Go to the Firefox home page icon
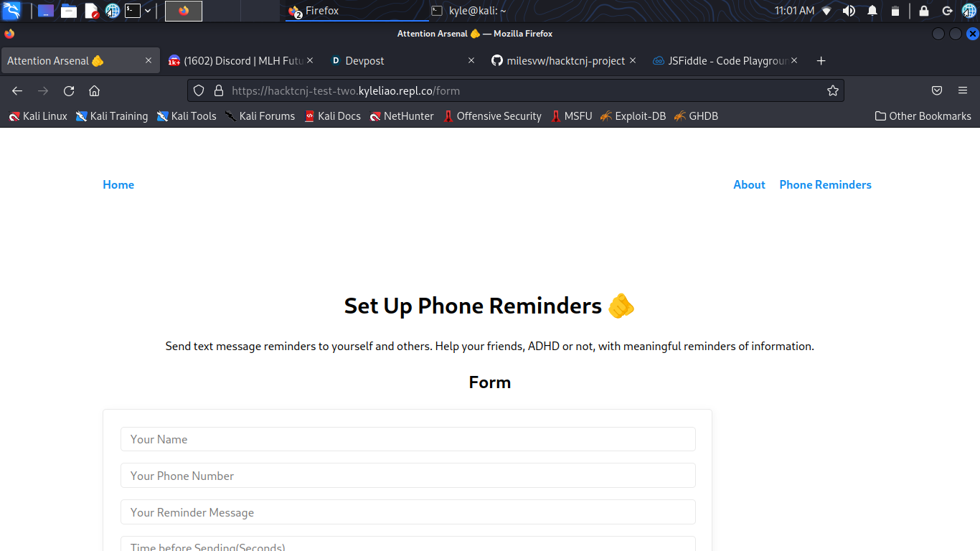The width and height of the screenshot is (980, 551). click(94, 91)
